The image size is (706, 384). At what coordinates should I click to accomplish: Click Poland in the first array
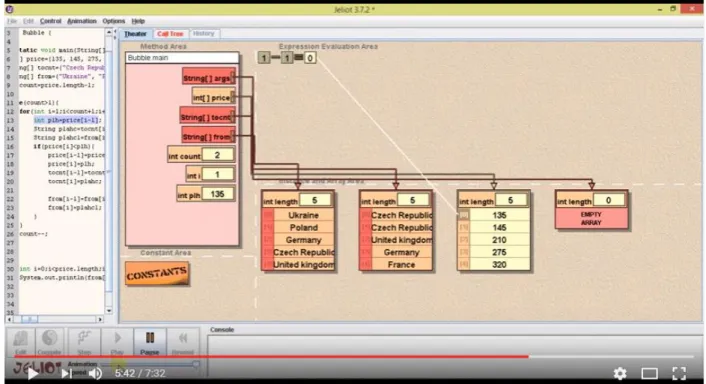pos(303,227)
